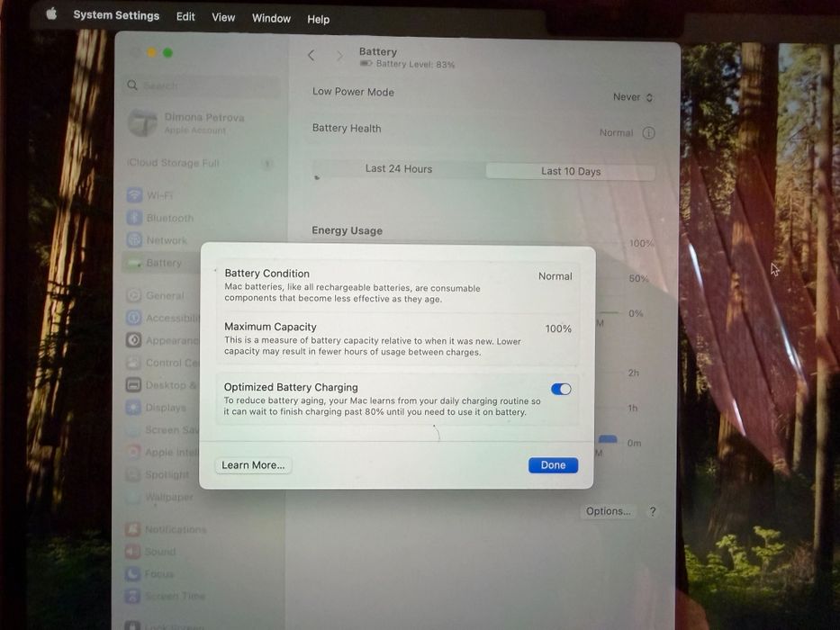The height and width of the screenshot is (630, 840).
Task: Click the Learn More… button
Action: [x=253, y=465]
